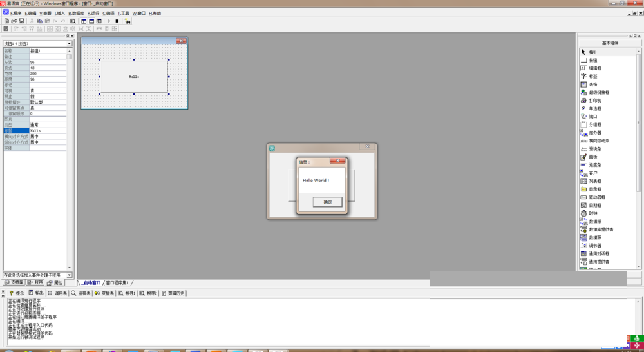Viewport: 644px width, 352px height.
Task: Open the 提示 tab in bottom panel
Action: (x=17, y=293)
